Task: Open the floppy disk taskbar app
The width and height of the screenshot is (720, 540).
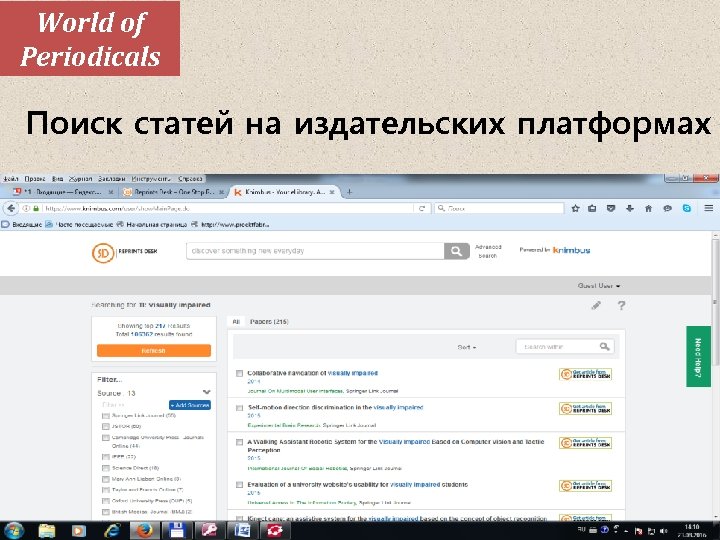Action: pyautogui.click(x=177, y=531)
